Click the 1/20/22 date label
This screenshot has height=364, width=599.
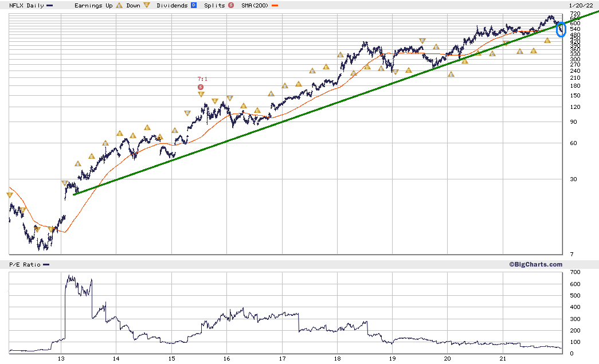click(x=581, y=5)
